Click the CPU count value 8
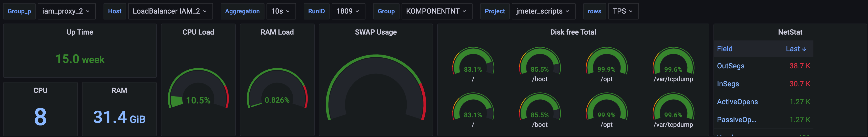The height and width of the screenshot is (137, 868). pos(40,117)
